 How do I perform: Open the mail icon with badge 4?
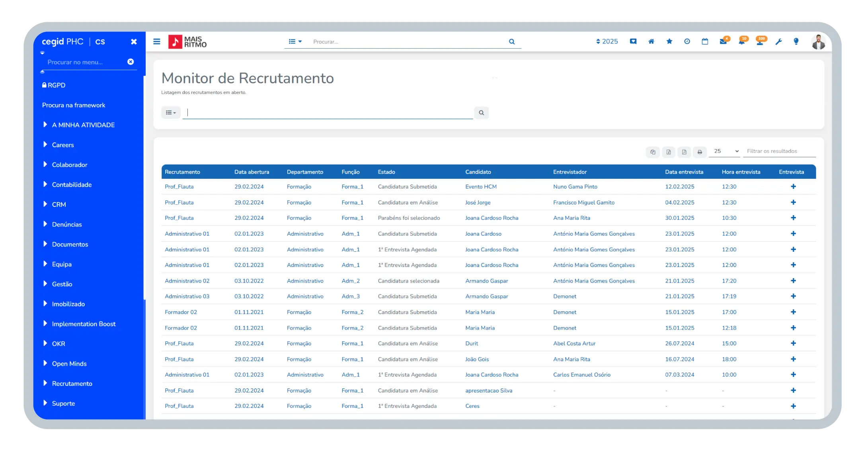(724, 41)
